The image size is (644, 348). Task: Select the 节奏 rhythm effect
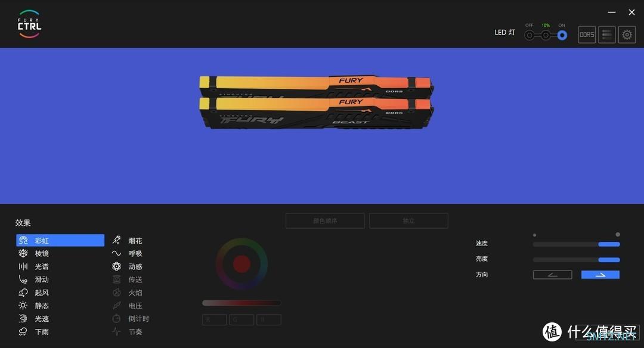pos(128,331)
